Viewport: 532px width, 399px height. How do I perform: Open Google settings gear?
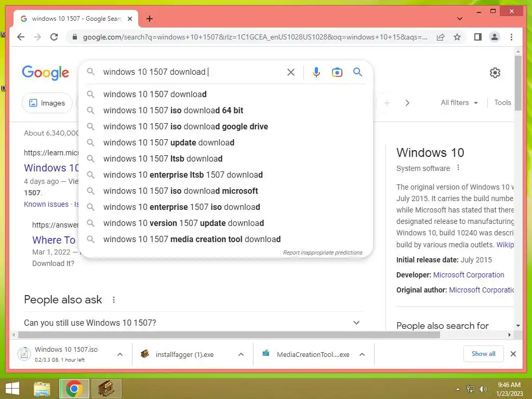point(495,73)
